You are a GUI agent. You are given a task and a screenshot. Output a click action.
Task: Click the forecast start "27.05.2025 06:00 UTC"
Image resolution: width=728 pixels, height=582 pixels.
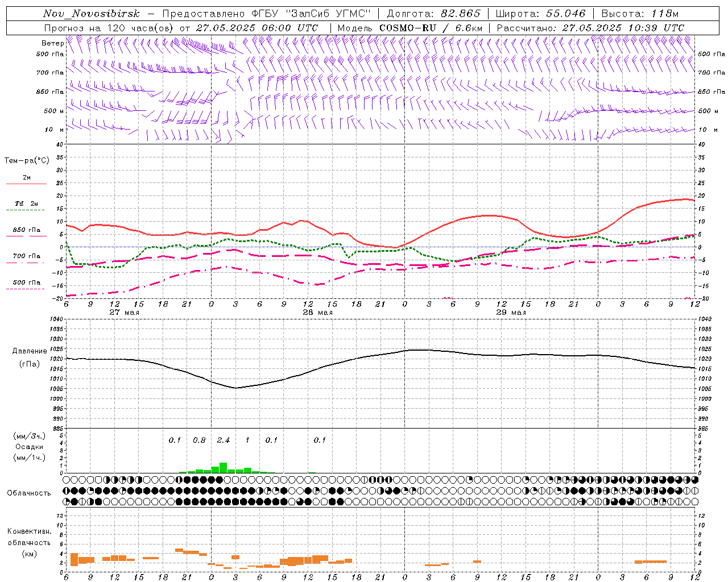tap(257, 28)
